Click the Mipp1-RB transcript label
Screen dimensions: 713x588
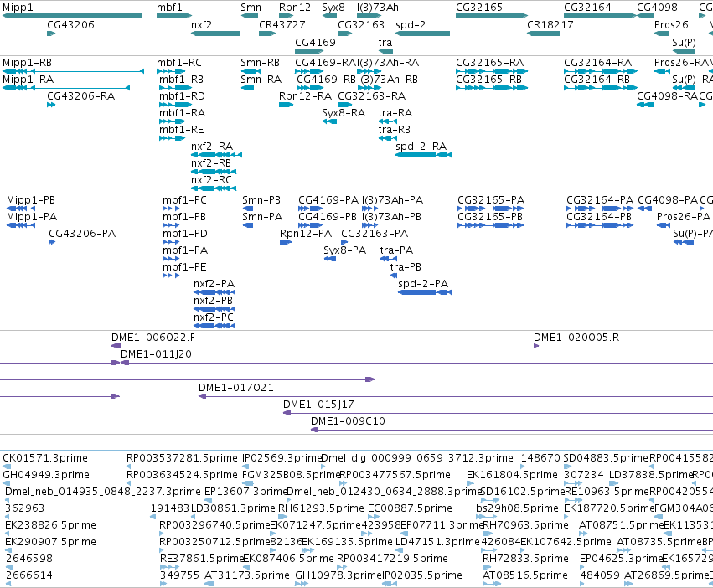click(27, 62)
